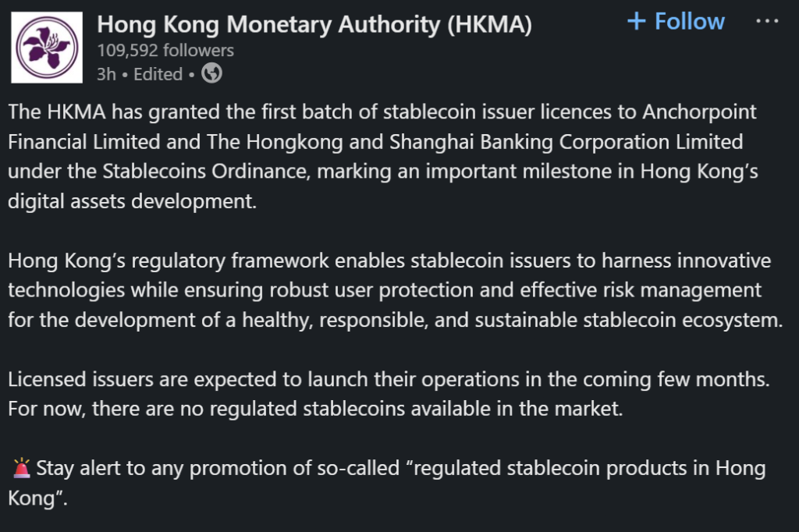Viewport: 799px width, 532px height.
Task: Click the 3h timestamp
Action: pyautogui.click(x=105, y=75)
